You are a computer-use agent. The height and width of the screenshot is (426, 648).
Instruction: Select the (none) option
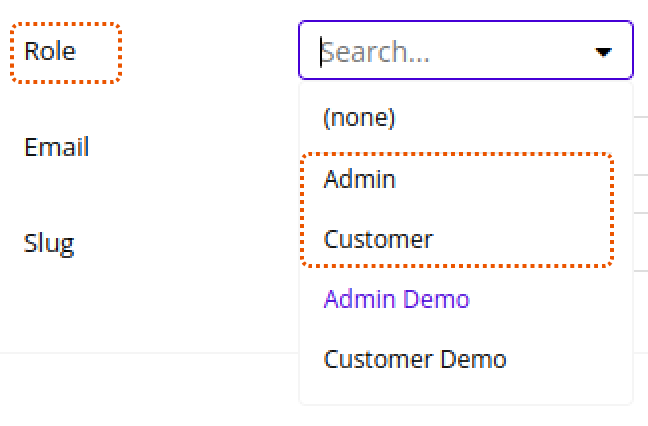pyautogui.click(x=360, y=118)
